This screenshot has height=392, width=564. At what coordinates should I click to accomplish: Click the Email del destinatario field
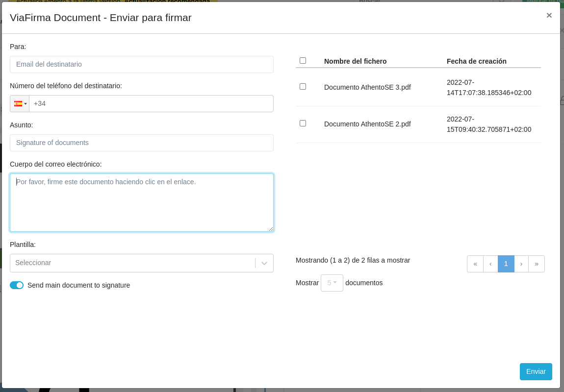point(141,64)
